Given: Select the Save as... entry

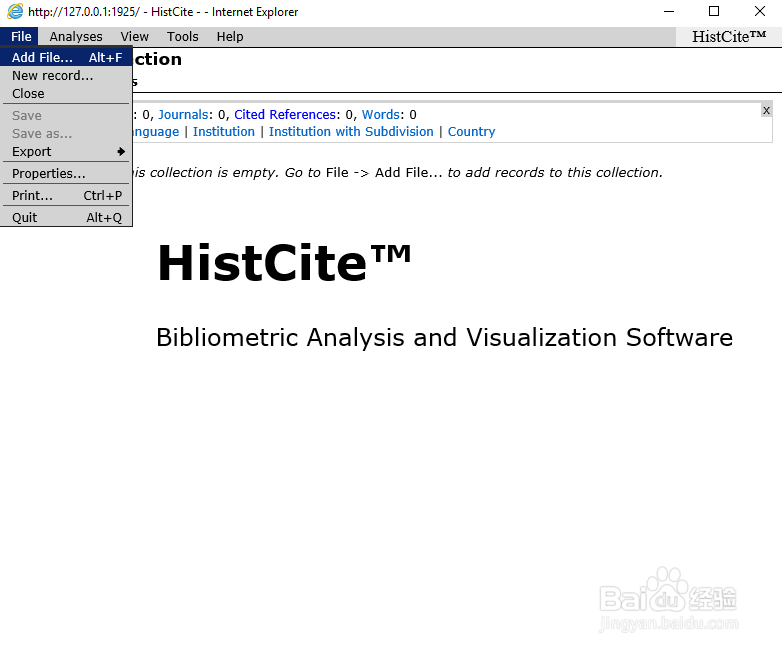Looking at the screenshot, I should 66,133.
